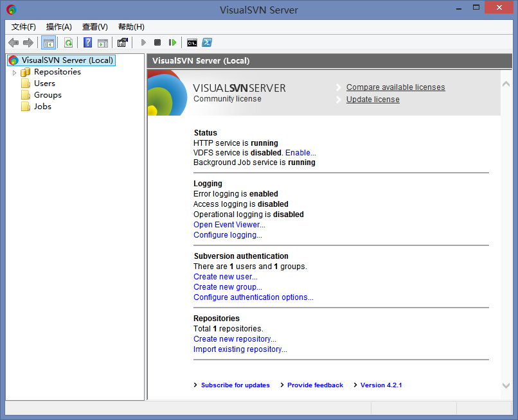Click the Start service play icon
This screenshot has height=420, width=518.
pos(143,42)
